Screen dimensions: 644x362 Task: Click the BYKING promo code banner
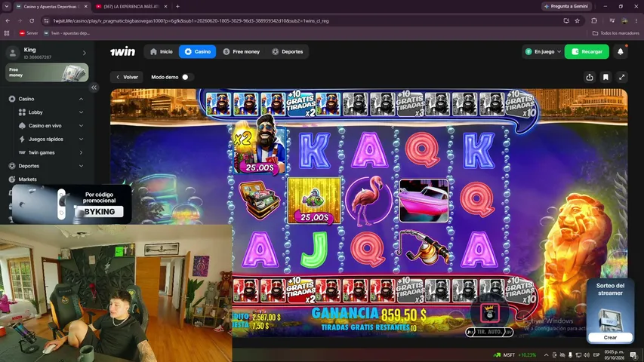pos(72,204)
